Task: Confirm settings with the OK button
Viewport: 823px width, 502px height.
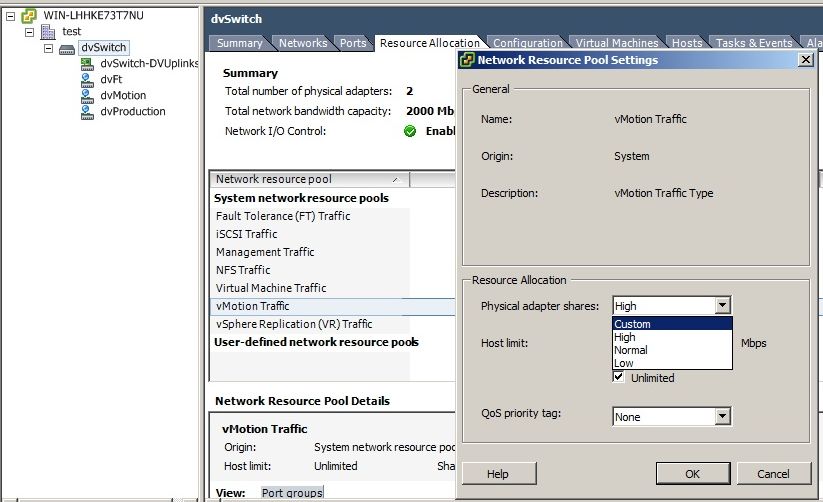Action: [x=693, y=474]
